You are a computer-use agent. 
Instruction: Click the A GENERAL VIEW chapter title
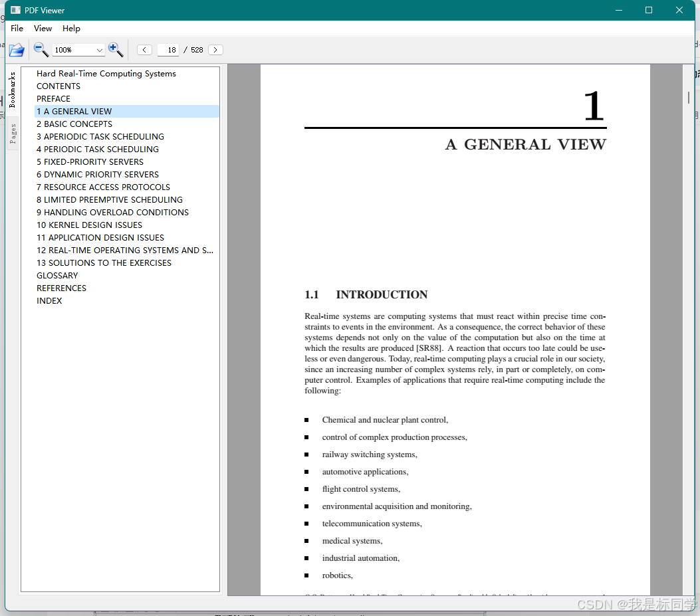click(x=526, y=144)
